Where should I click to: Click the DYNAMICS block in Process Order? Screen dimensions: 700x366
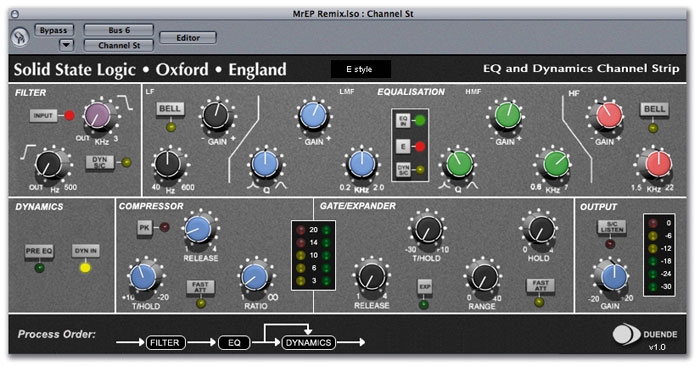click(308, 343)
